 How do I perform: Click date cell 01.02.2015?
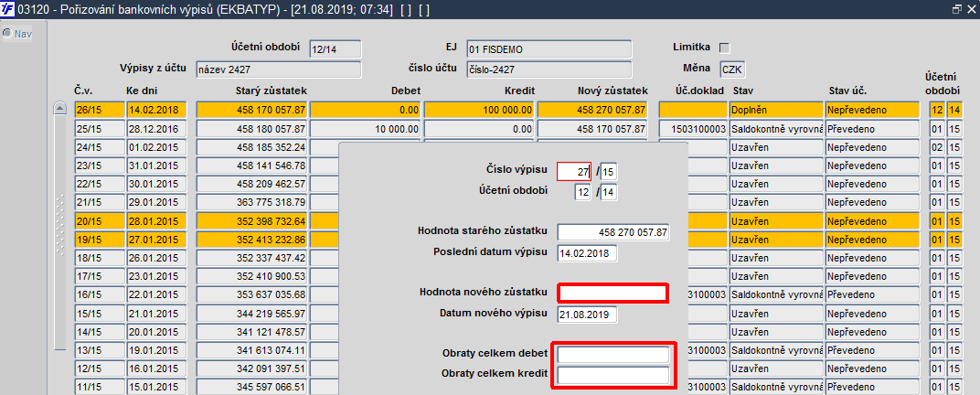pos(156,148)
